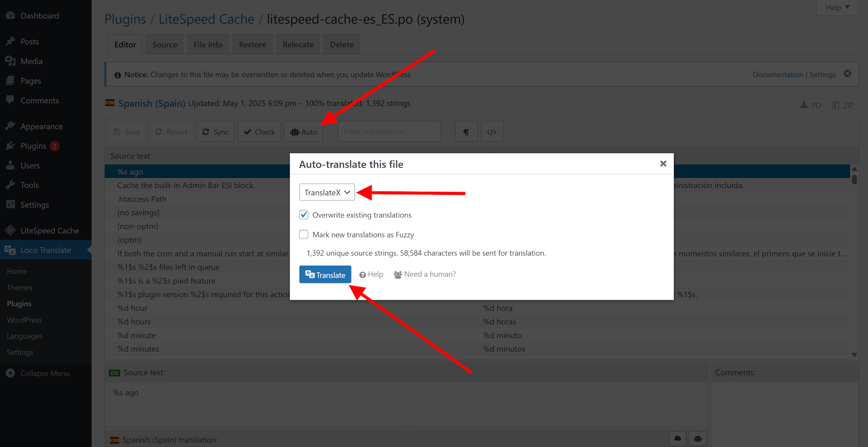The image size is (868, 447).
Task: Select the '(no savings)' string row
Action: click(197, 213)
